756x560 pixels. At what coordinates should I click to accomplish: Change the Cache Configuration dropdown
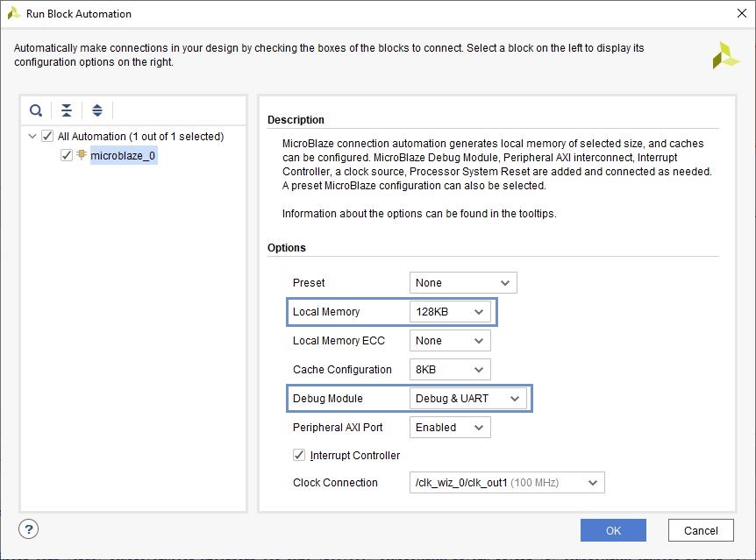(x=450, y=370)
